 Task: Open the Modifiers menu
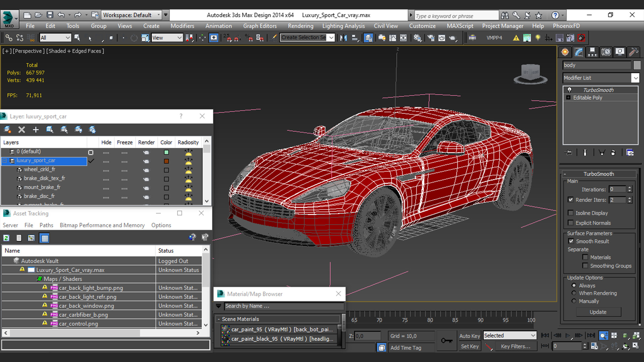182,26
